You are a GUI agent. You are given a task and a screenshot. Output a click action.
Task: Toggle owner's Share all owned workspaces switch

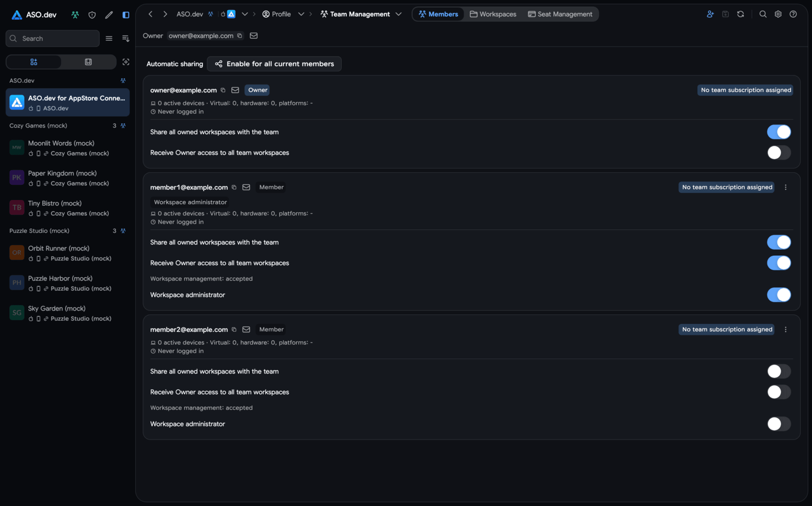pos(779,132)
